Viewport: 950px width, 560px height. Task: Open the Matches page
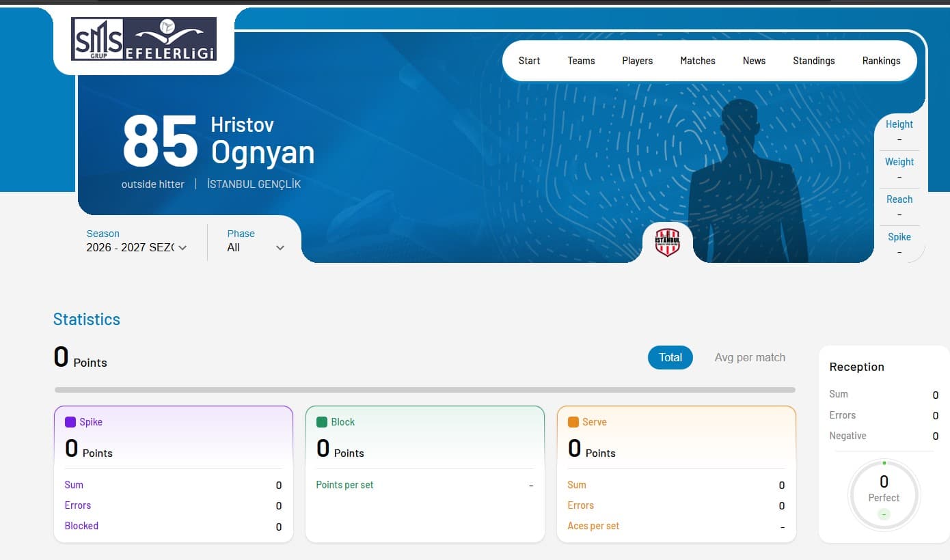[x=698, y=61]
